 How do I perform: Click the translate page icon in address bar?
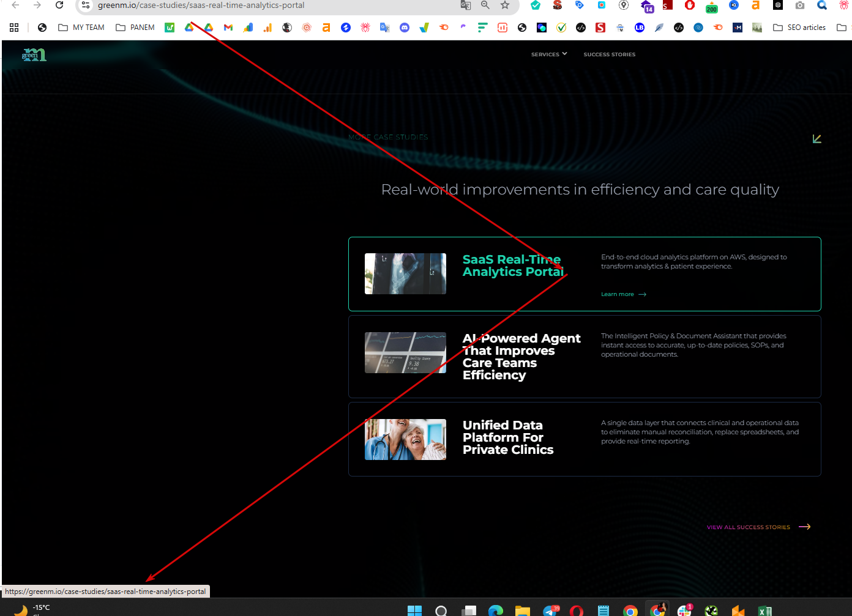466,5
